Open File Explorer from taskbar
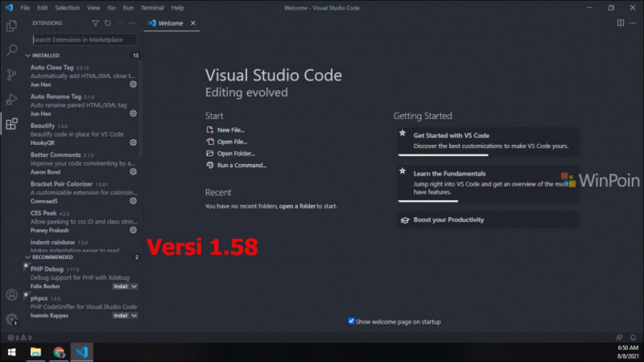Image resolution: width=644 pixels, height=362 pixels. click(35, 352)
